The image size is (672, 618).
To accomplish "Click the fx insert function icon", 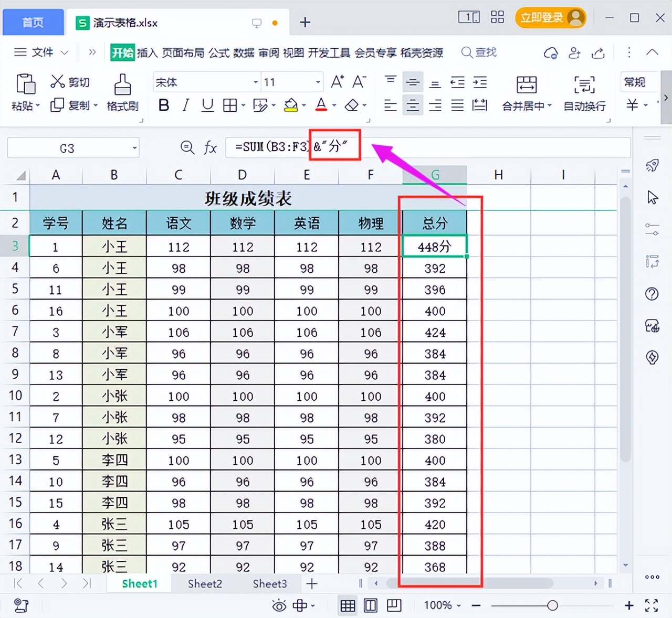I will click(x=210, y=147).
